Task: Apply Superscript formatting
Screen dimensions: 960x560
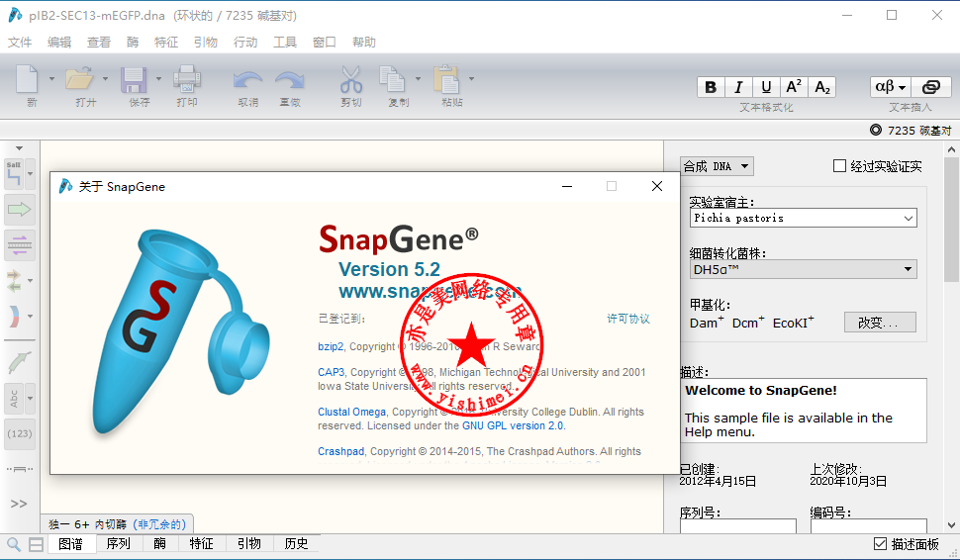Action: point(794,87)
